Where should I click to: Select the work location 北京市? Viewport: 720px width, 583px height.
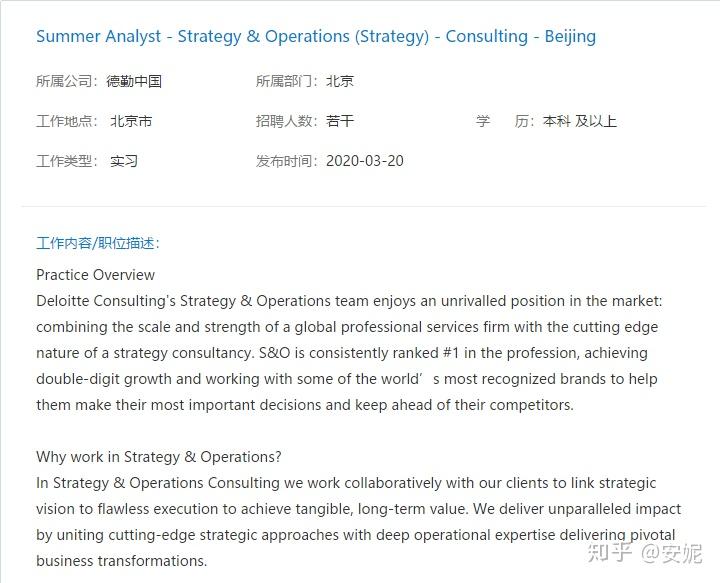click(x=131, y=121)
